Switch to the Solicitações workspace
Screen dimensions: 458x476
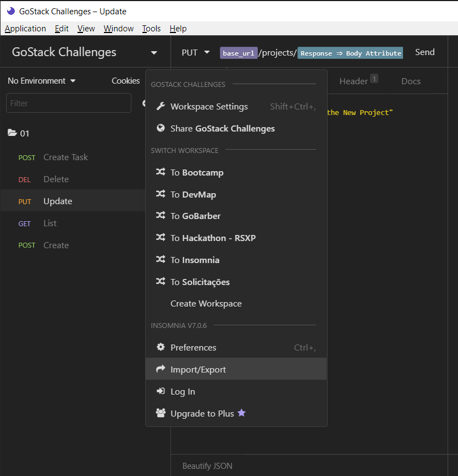tap(236, 282)
